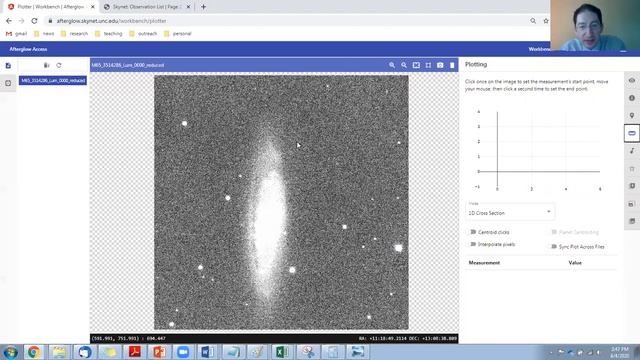Select the M65 Lum reduced file in list
This screenshot has width=640, height=360.
click(x=53, y=81)
